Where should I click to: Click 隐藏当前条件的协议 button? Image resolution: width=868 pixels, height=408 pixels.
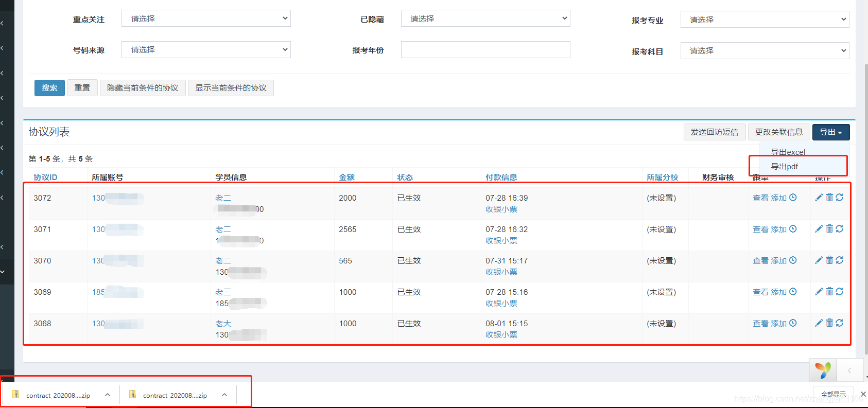click(143, 88)
